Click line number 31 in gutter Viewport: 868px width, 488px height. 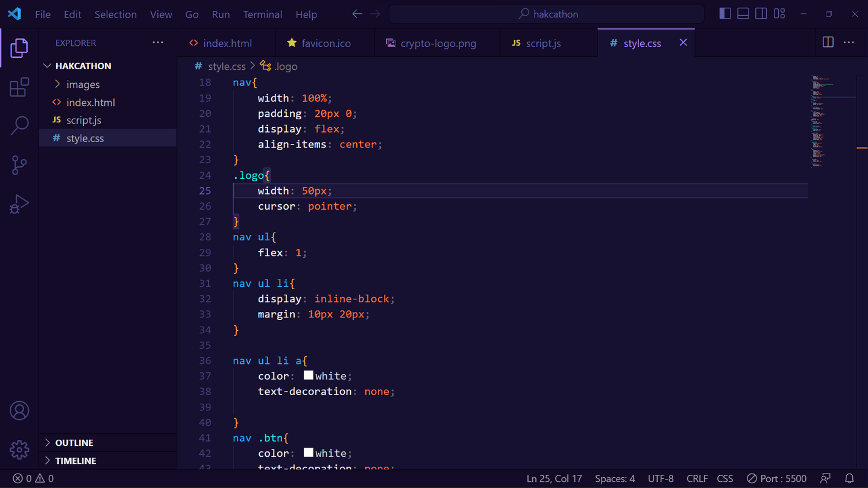pos(205,283)
